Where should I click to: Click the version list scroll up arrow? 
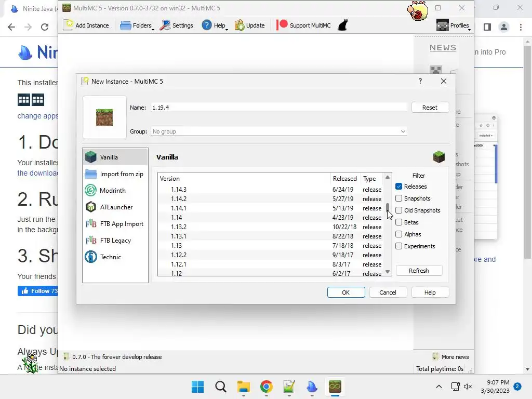pyautogui.click(x=388, y=177)
